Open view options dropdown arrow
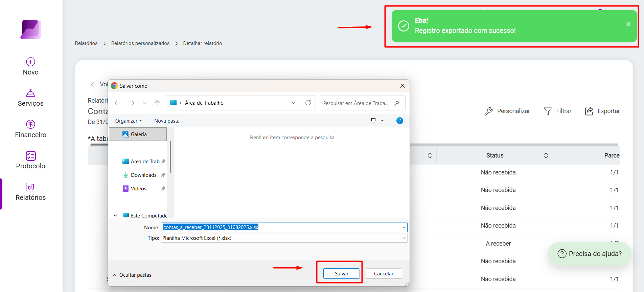Screen dimensions: 644x292 (383, 121)
